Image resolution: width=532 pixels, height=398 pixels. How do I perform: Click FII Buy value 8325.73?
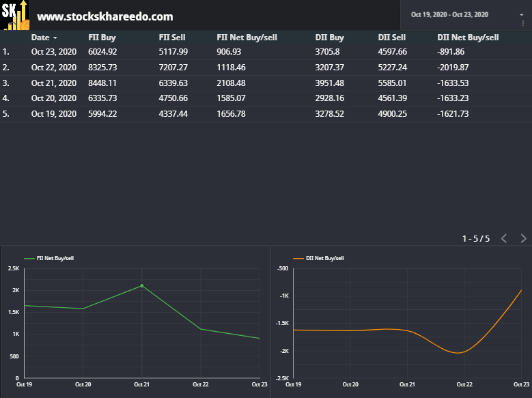point(102,67)
